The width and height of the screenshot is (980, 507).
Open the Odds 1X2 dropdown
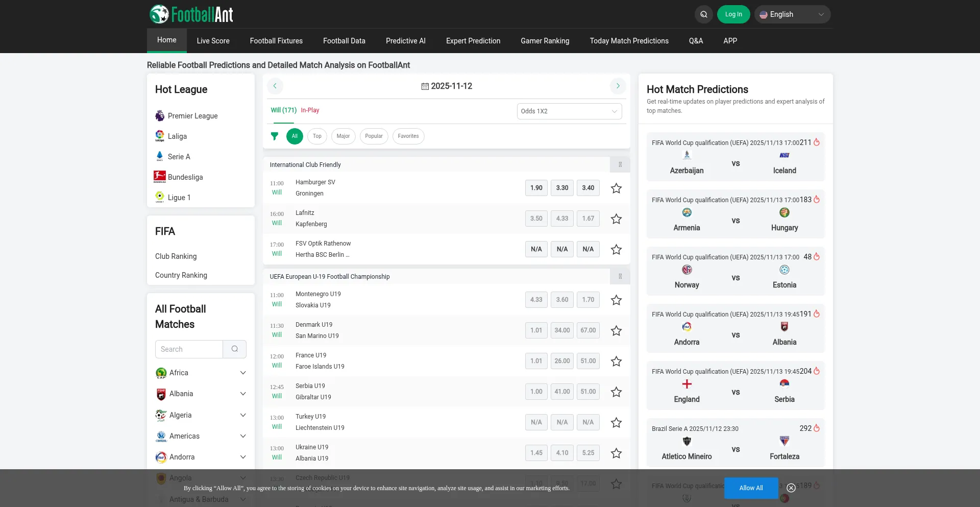tap(569, 111)
